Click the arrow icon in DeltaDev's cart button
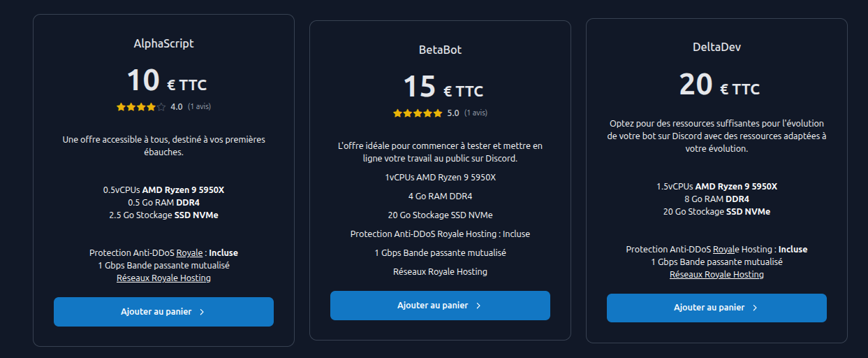 click(x=755, y=308)
